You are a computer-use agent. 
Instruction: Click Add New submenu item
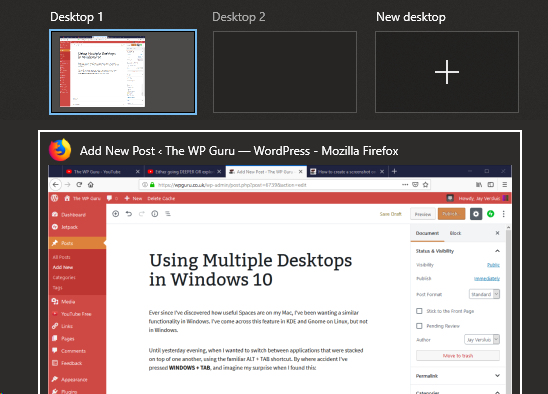pos(63,267)
